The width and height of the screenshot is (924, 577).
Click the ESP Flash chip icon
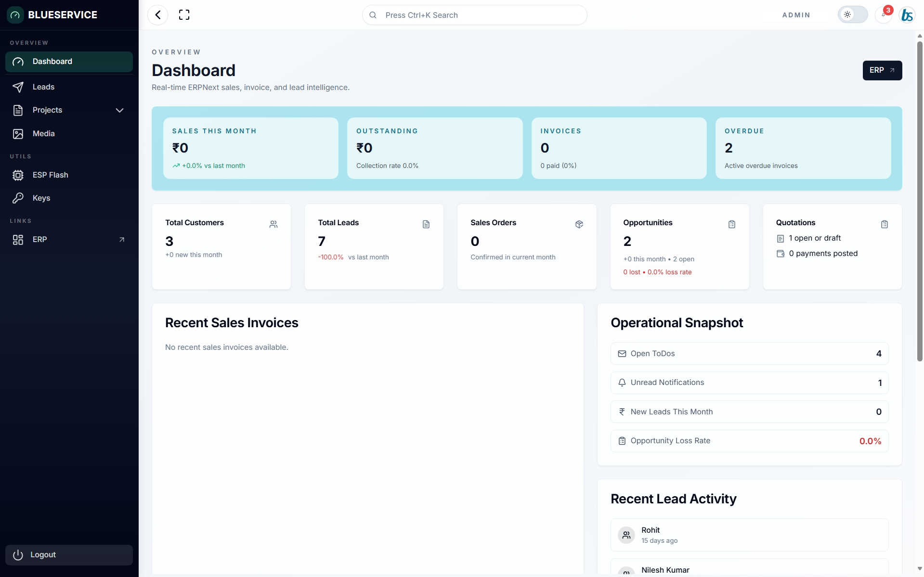pyautogui.click(x=18, y=175)
